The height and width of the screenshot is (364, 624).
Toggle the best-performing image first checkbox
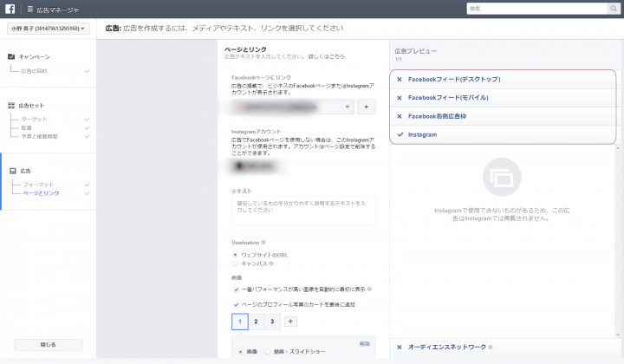tap(237, 289)
